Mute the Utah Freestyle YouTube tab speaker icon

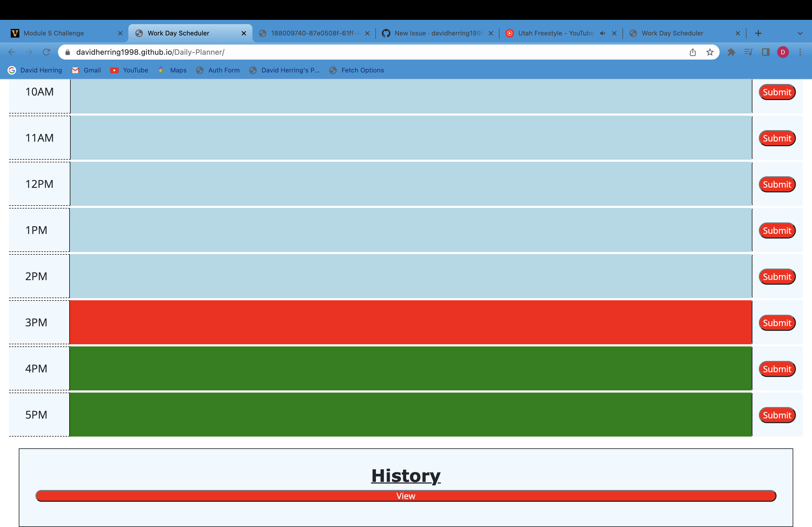point(603,33)
